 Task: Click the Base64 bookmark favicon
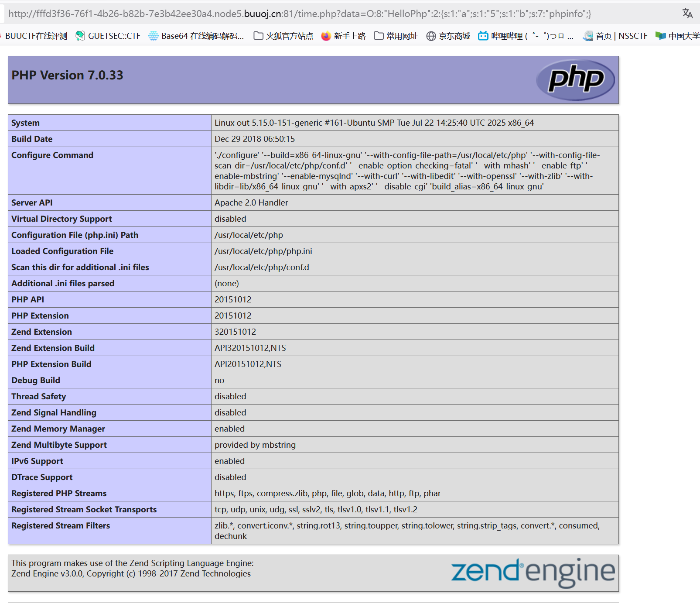(x=153, y=36)
